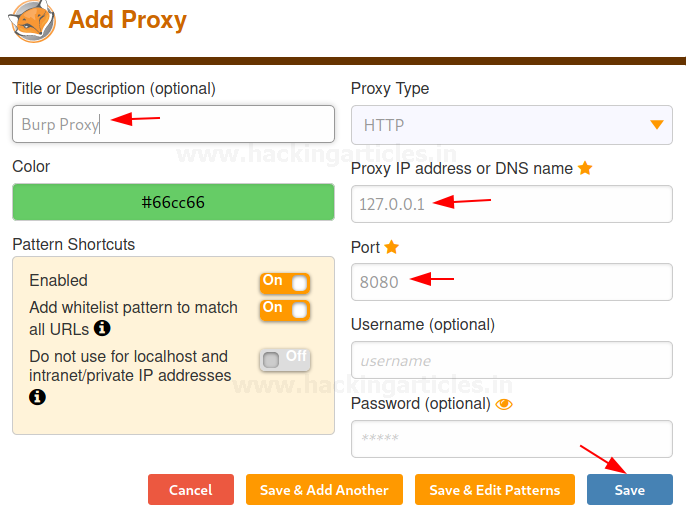Enable Do not use for localhost switch
The width and height of the screenshot is (686, 516).
coord(284,359)
